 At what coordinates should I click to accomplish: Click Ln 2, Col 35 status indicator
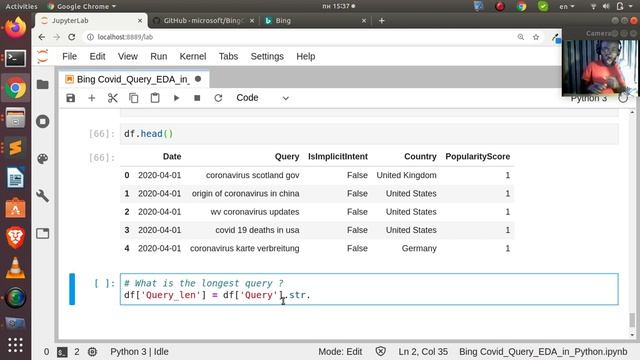pyautogui.click(x=423, y=352)
